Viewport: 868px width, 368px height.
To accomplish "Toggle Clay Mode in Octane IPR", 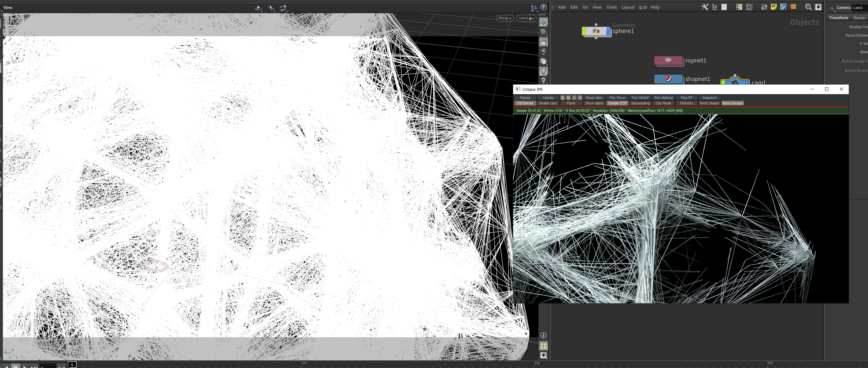I will click(663, 103).
